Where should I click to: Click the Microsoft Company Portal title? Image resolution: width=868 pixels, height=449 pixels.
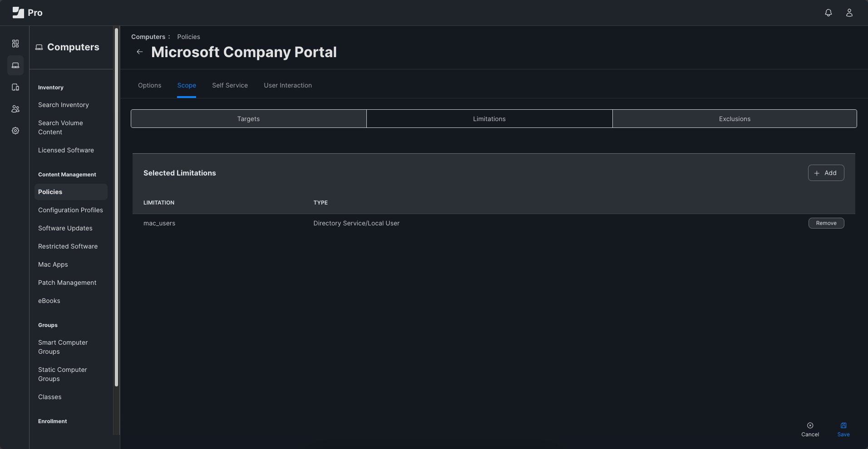click(x=244, y=52)
